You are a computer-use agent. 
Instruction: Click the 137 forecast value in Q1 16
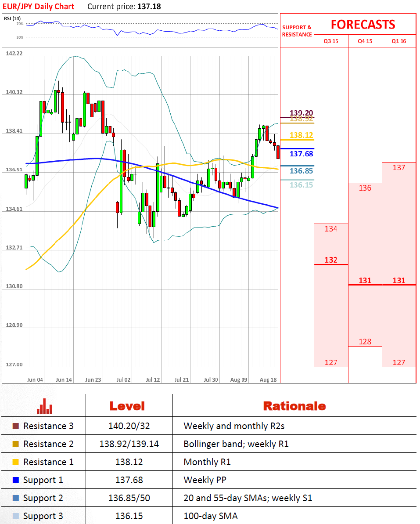[x=399, y=167]
